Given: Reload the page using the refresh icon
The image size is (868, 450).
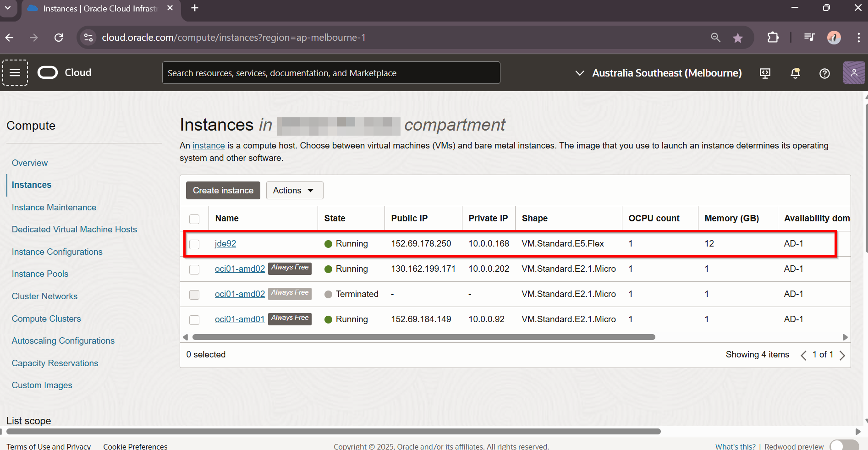Looking at the screenshot, I should [x=59, y=37].
